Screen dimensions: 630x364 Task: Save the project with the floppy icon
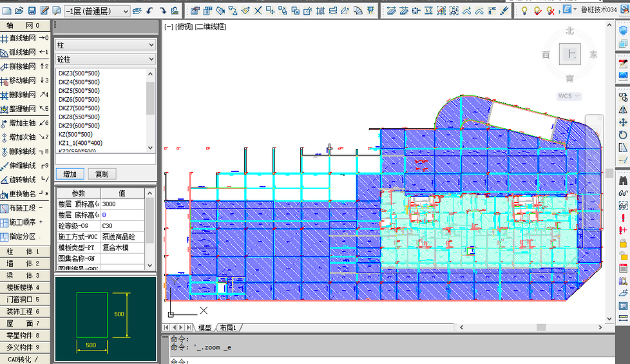pyautogui.click(x=32, y=11)
